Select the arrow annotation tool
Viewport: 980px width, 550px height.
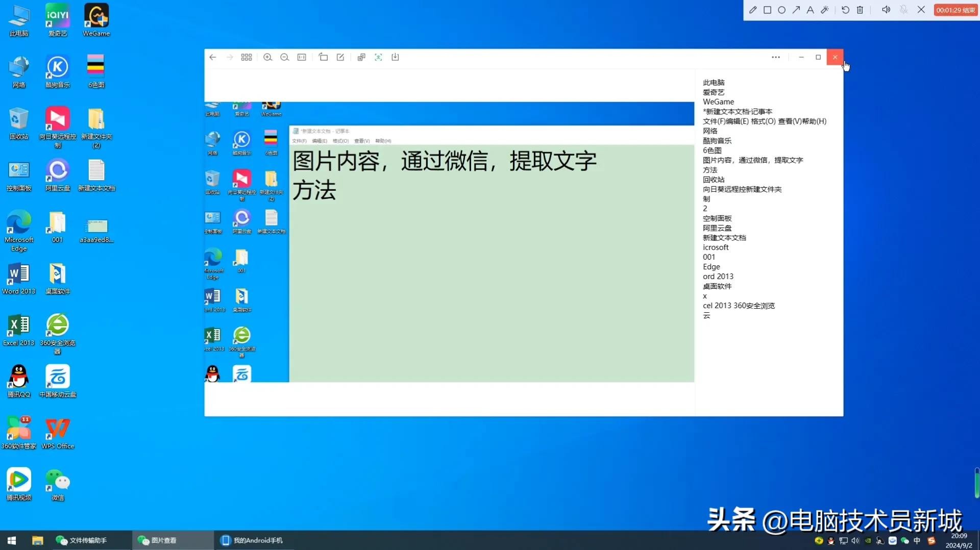point(796,10)
